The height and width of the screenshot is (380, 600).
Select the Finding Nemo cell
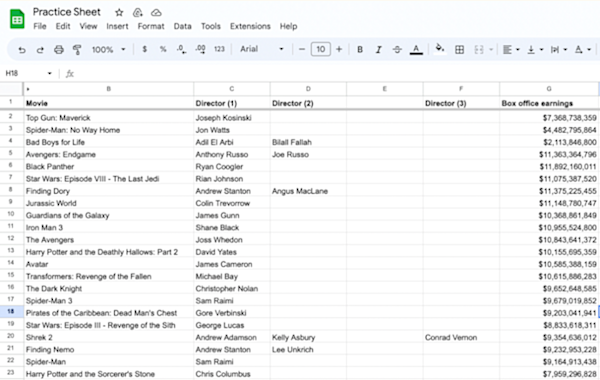tap(109, 349)
